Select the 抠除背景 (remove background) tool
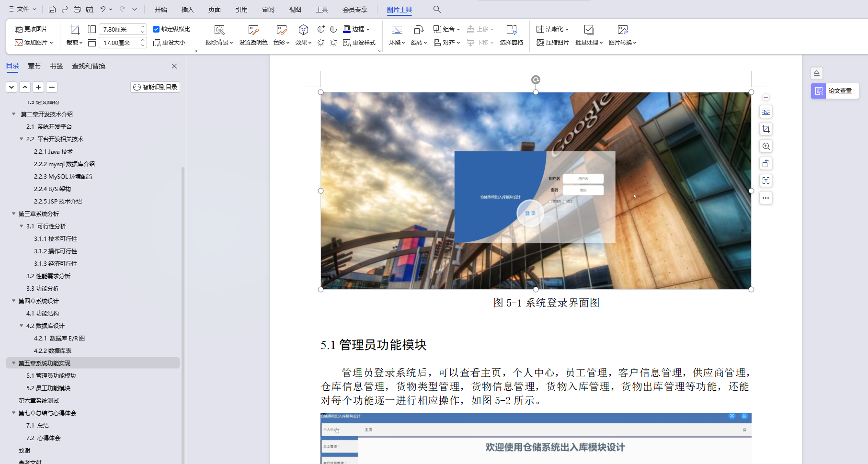868x464 pixels. click(219, 34)
